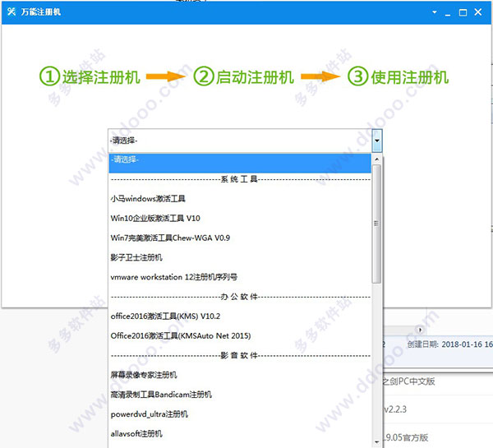Pick allavsoft注册机 from list
The width and height of the screenshot is (493, 448).
click(240, 434)
